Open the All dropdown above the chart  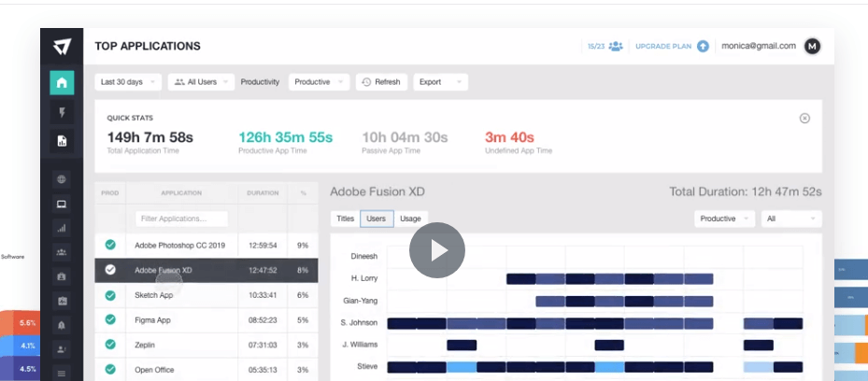click(x=791, y=219)
